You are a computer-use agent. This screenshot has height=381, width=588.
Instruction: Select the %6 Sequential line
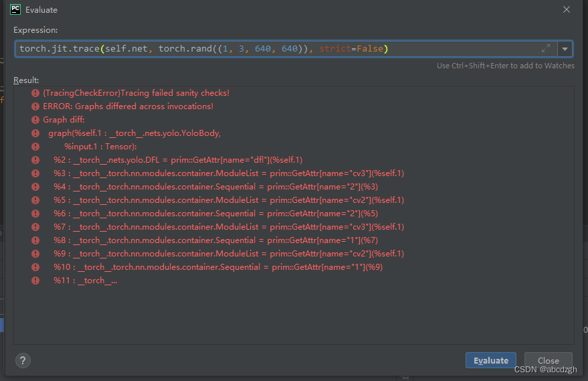(215, 213)
